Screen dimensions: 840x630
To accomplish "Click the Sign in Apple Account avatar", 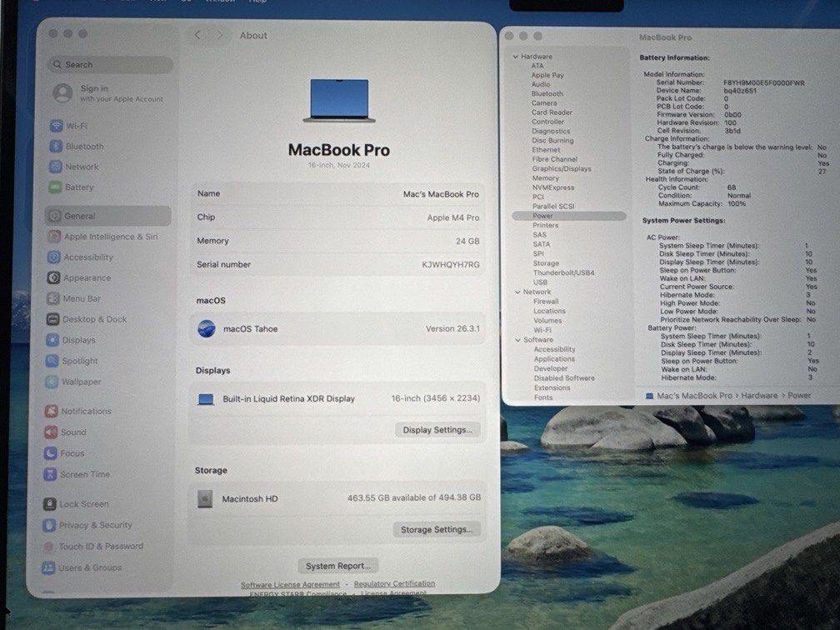I will pos(62,93).
